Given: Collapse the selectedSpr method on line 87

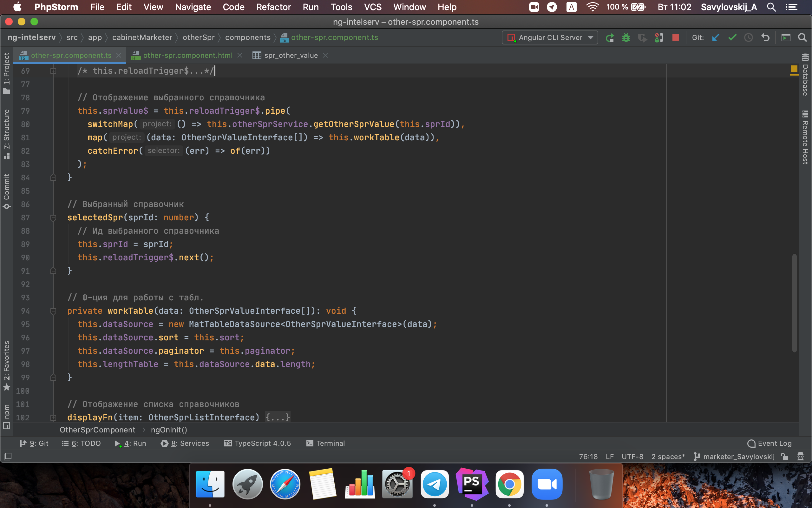Looking at the screenshot, I should pyautogui.click(x=53, y=218).
